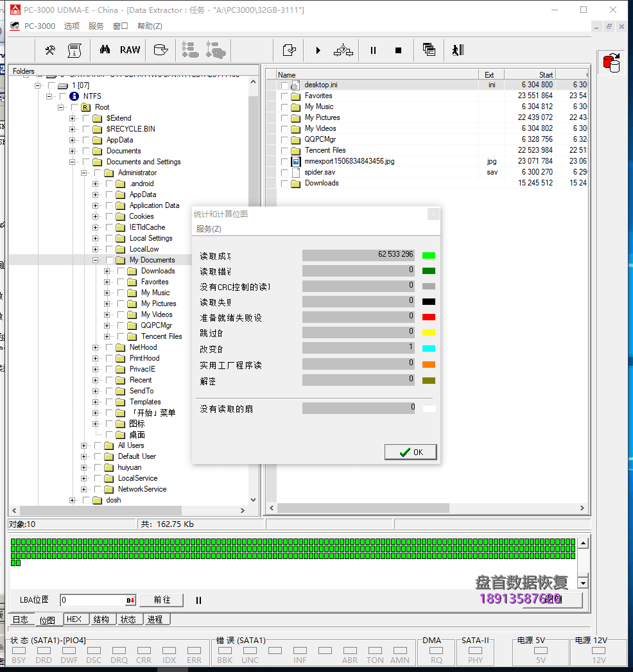The width and height of the screenshot is (633, 672).
Task: Check the Downloads checkbox in file list
Action: [x=284, y=184]
